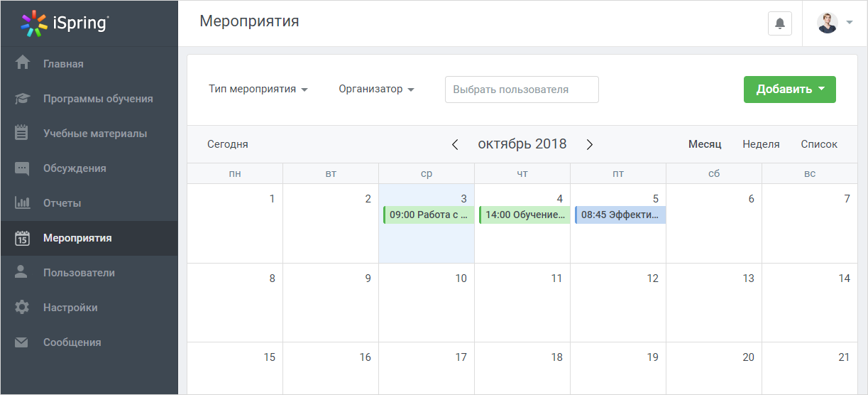Open the notifications bell icon
Viewport: 868px width, 395px height.
click(780, 23)
